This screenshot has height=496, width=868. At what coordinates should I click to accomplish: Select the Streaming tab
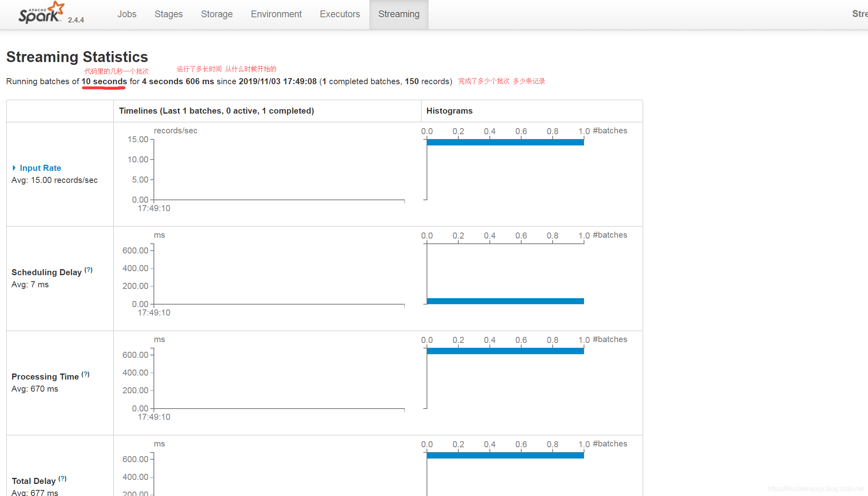398,14
